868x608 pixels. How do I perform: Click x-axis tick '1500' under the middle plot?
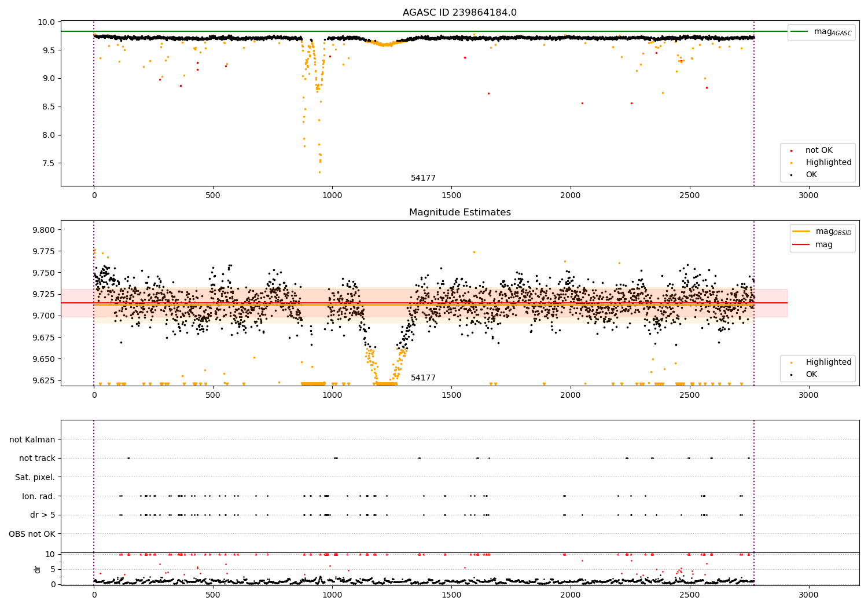click(451, 395)
